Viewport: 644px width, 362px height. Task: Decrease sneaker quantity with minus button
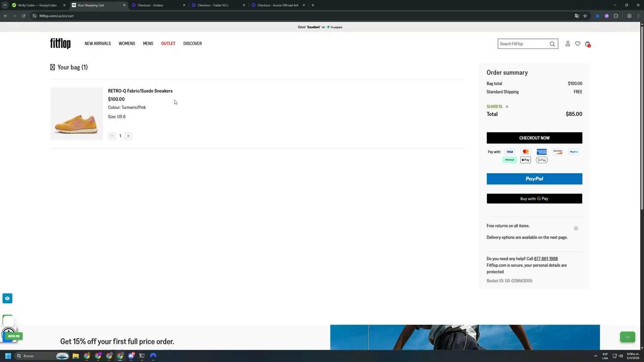click(x=112, y=136)
